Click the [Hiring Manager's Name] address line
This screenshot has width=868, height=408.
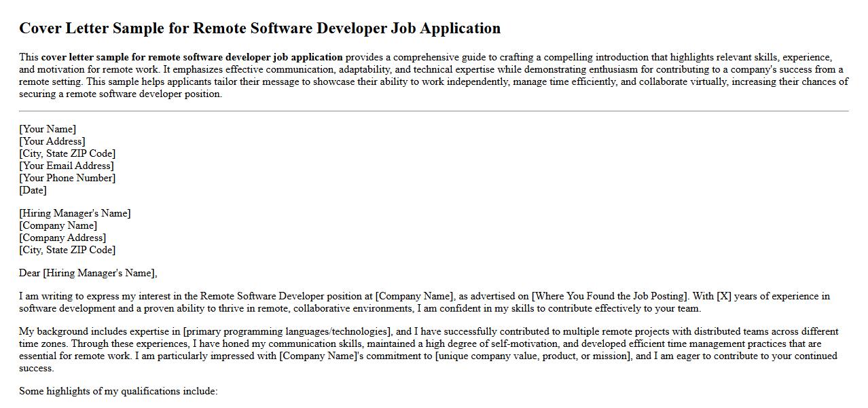[x=75, y=213]
